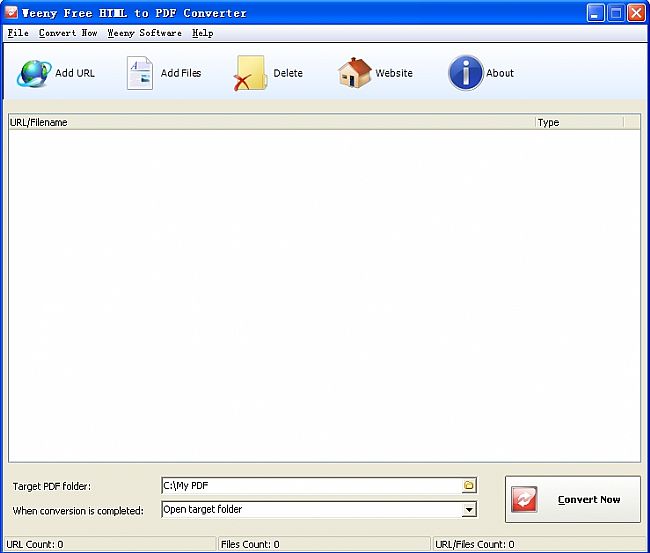
Task: Expand the conversion completed dropdown arrow
Action: [x=469, y=509]
